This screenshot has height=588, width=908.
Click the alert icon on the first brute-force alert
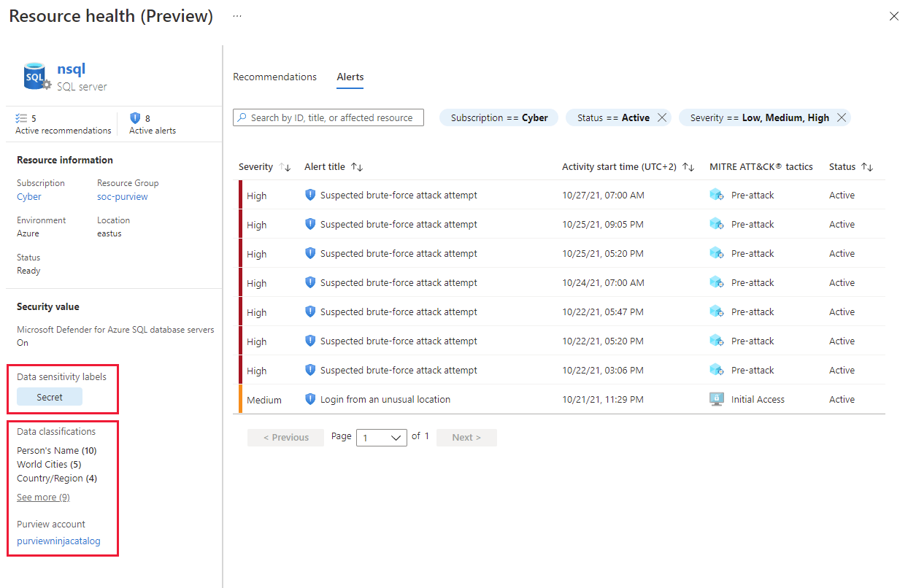(309, 195)
